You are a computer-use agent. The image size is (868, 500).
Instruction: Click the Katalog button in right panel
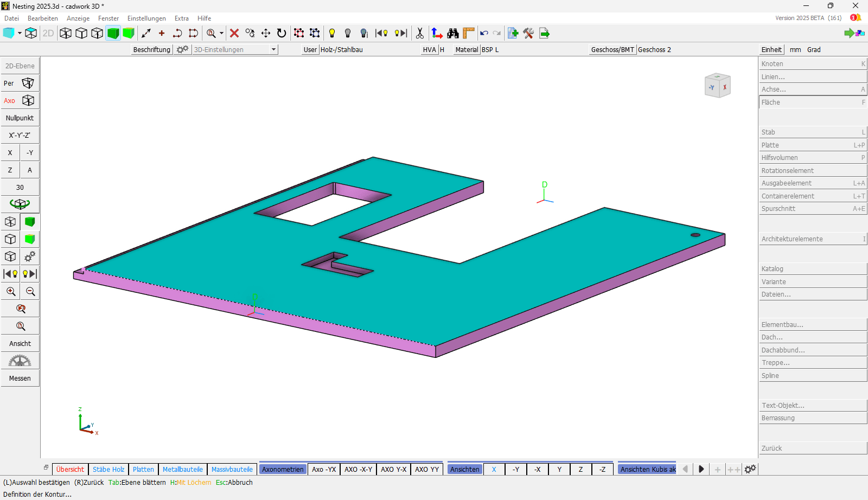(813, 268)
